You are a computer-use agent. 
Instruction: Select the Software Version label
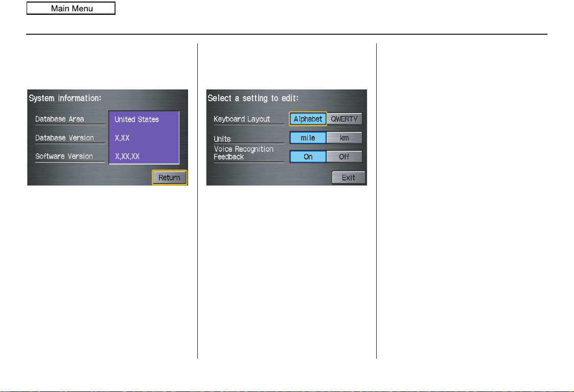tap(64, 156)
